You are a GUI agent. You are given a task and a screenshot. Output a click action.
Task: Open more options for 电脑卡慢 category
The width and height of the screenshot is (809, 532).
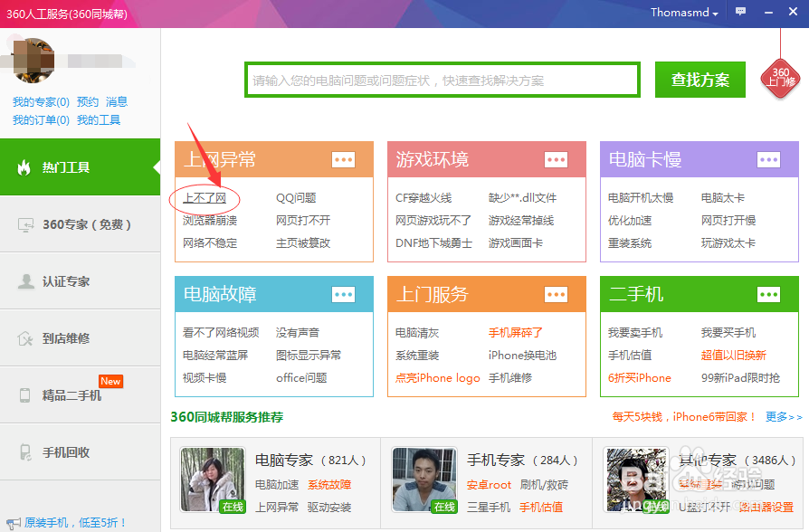[768, 159]
